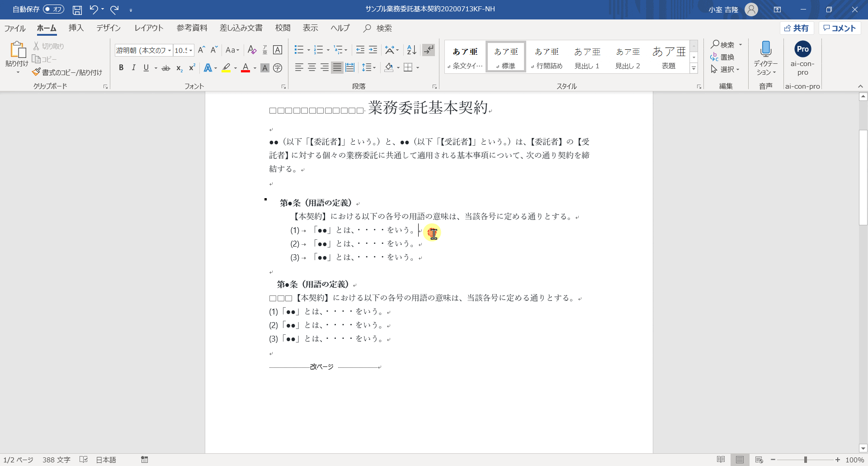868x466 pixels.
Task: Toggle show paragraph marks button
Action: (429, 50)
